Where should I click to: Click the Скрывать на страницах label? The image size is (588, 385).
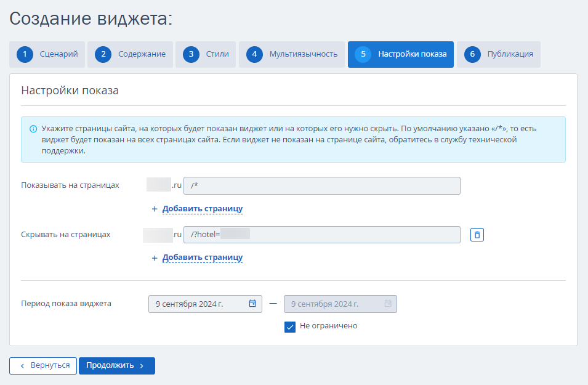pyautogui.click(x=66, y=235)
